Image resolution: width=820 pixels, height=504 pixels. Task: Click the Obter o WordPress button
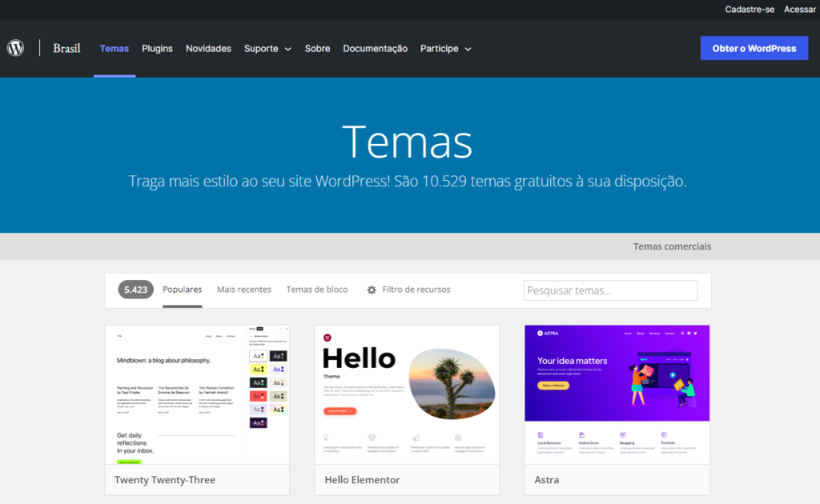(754, 48)
